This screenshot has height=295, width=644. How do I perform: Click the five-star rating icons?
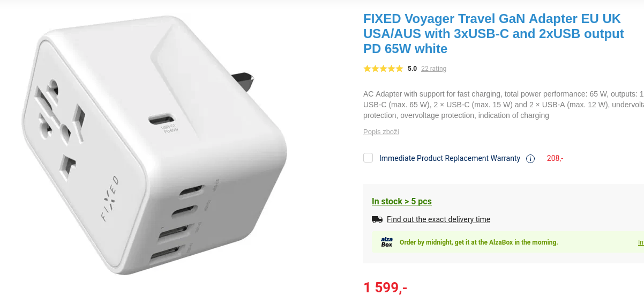383,69
